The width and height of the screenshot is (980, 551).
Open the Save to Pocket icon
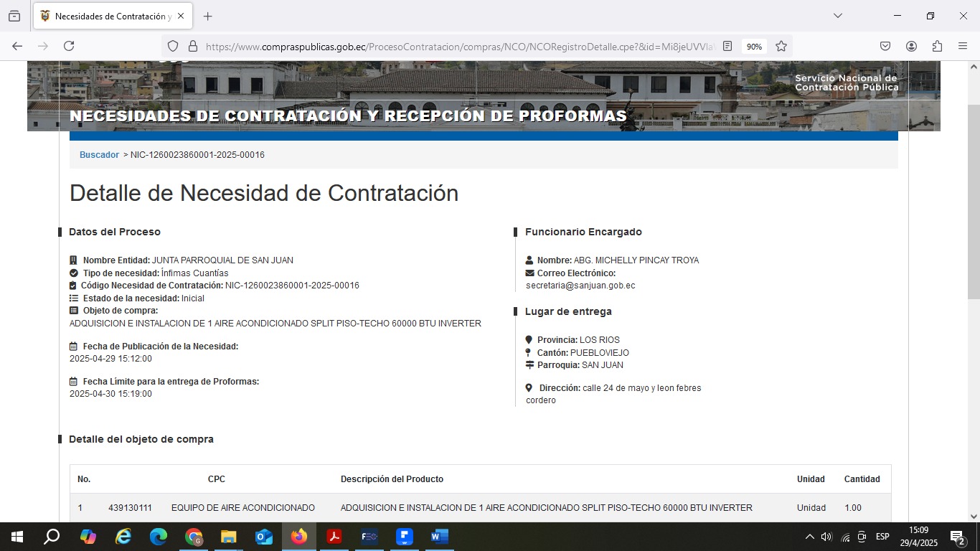point(885,46)
